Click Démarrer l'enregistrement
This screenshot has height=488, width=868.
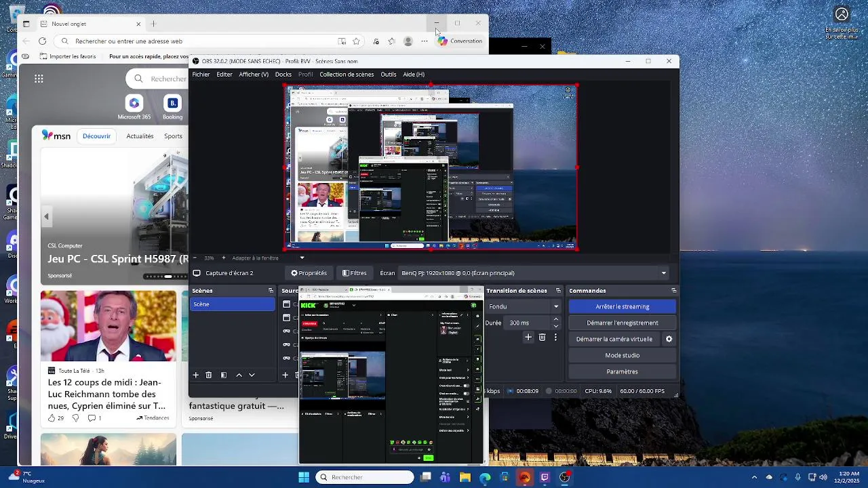pos(623,323)
